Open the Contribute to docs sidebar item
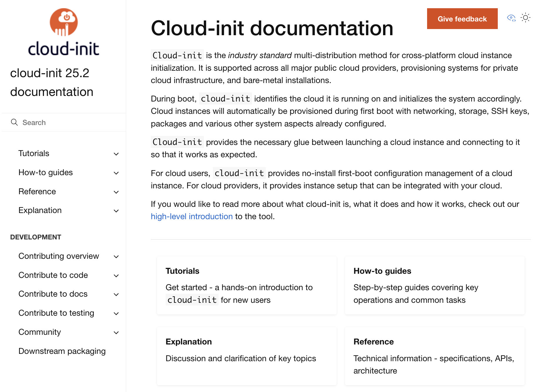Viewport: 545px width, 392px height. [x=53, y=294]
